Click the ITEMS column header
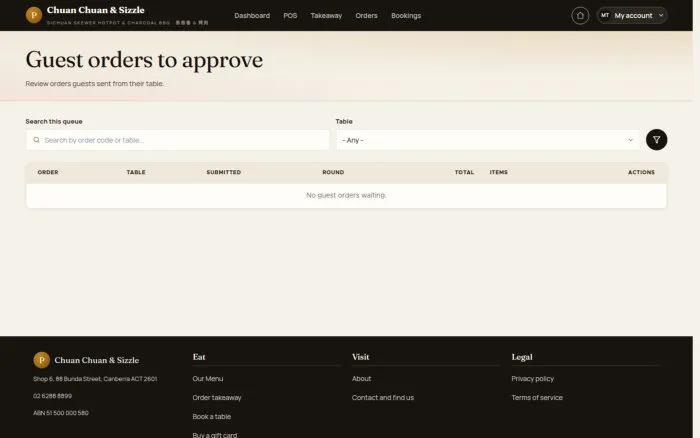This screenshot has height=438, width=700. (499, 172)
